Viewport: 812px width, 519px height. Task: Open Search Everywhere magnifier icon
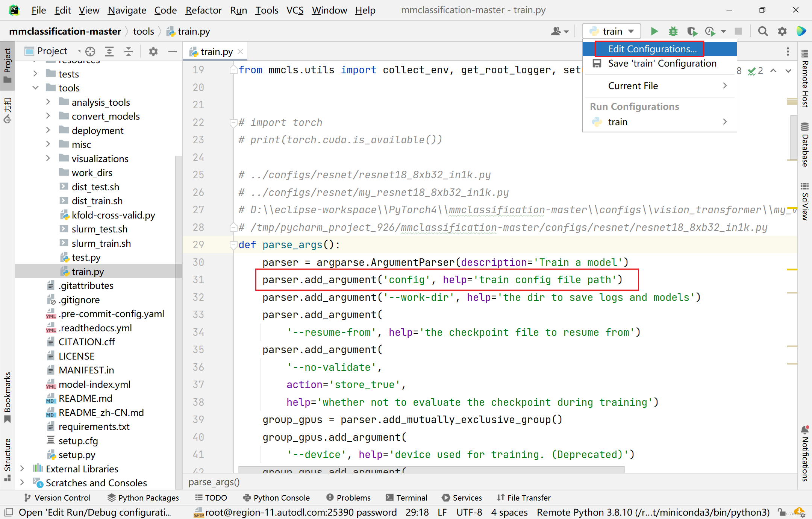763,31
